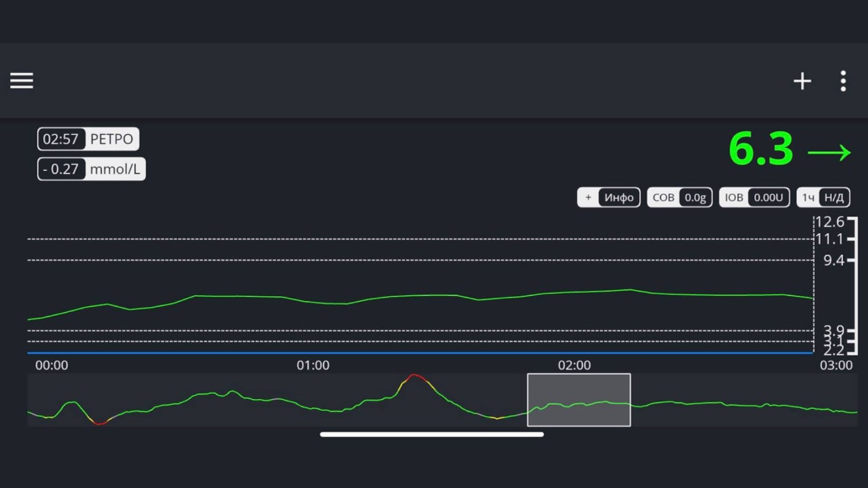The height and width of the screenshot is (488, 868).
Task: Click the 02:57 РЕТРО time pill
Action: (88, 140)
